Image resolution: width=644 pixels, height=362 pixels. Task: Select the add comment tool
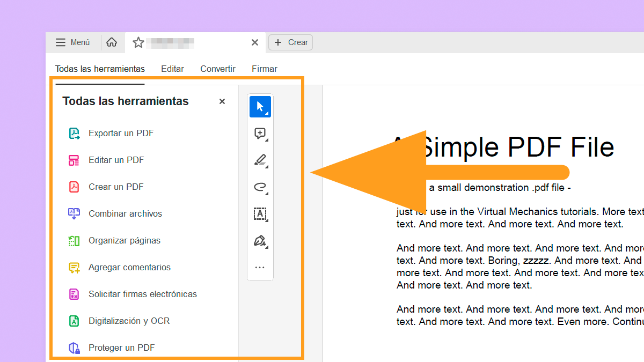(x=259, y=133)
